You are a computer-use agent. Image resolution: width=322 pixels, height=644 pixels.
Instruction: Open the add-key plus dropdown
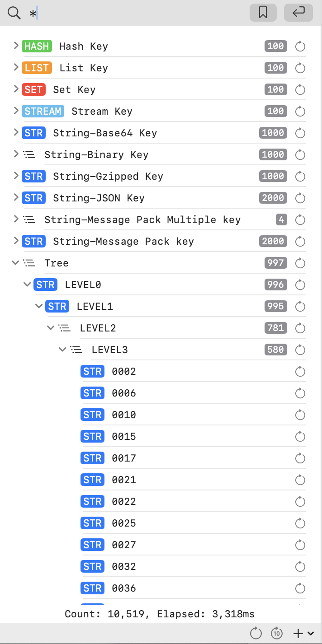pyautogui.click(x=303, y=633)
